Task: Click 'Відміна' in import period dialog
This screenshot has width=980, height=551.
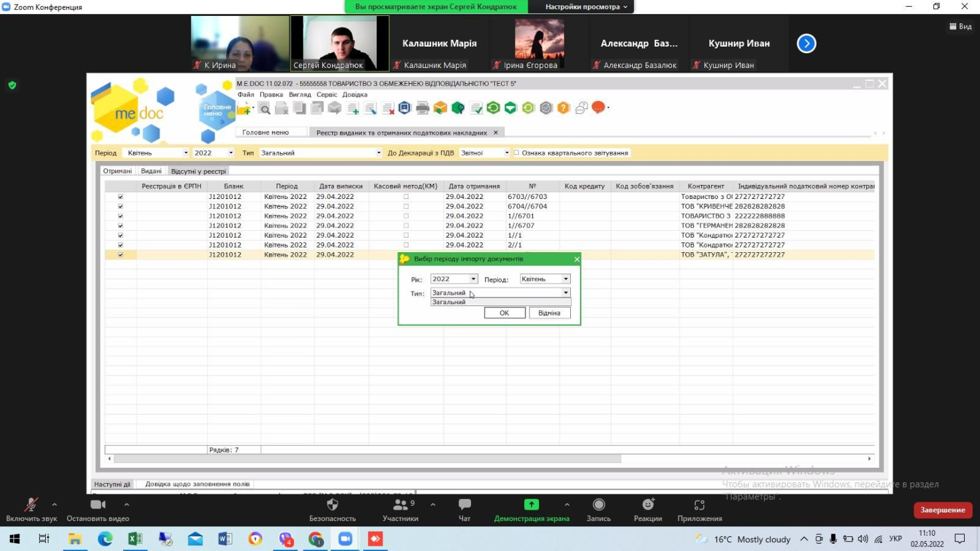Action: pyautogui.click(x=549, y=313)
